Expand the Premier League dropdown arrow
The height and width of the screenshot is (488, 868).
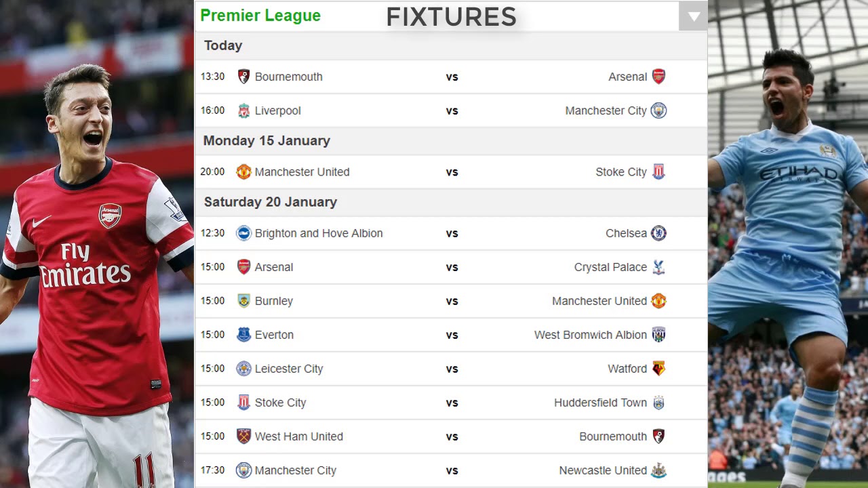693,16
